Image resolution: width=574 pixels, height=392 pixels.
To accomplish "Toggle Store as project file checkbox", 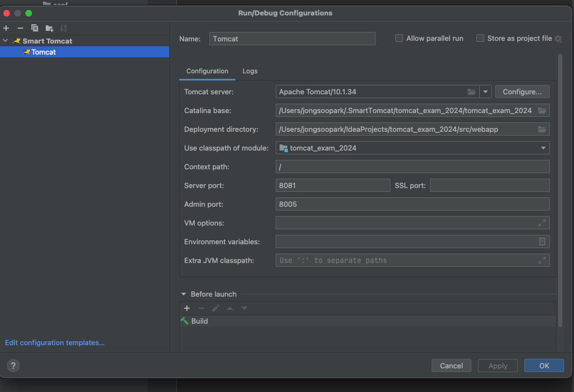I will coord(480,38).
